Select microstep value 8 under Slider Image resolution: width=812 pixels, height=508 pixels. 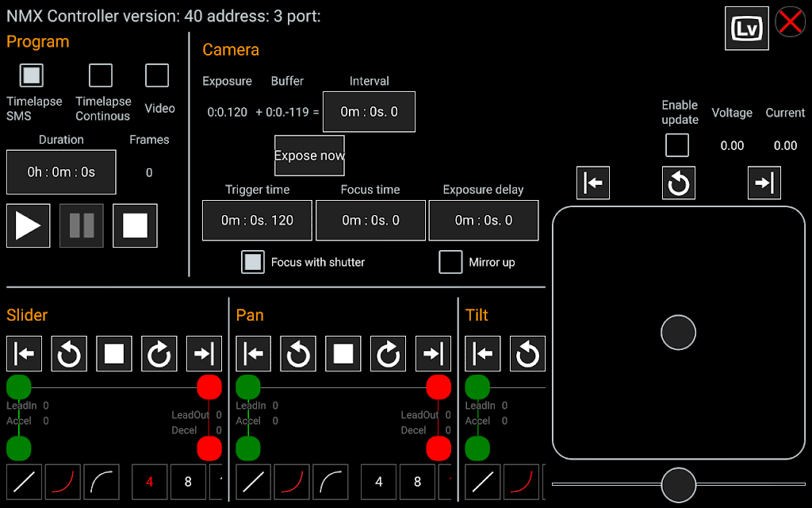pos(188,482)
